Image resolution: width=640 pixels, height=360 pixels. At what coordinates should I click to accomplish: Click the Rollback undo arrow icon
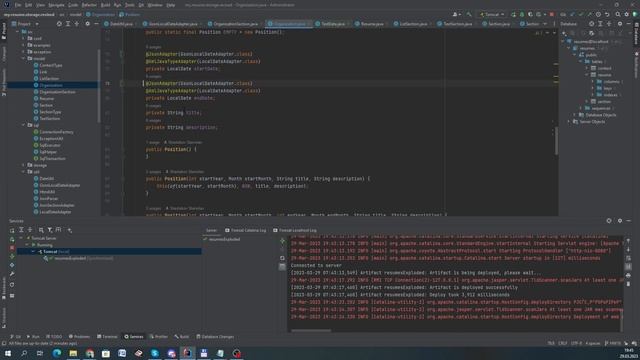607,14
